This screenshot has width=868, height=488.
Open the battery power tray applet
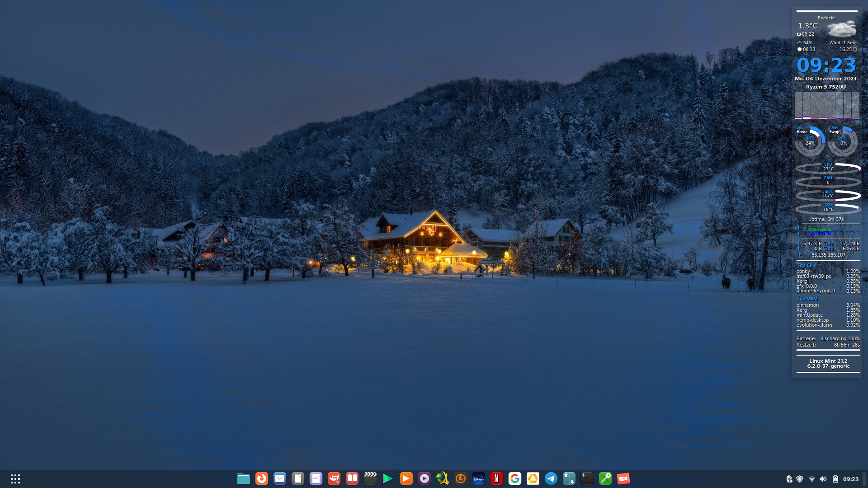[835, 479]
